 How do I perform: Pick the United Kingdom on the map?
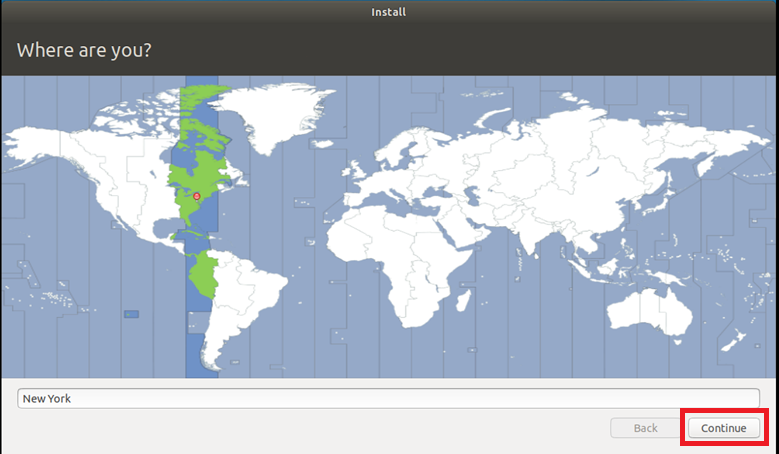(358, 170)
